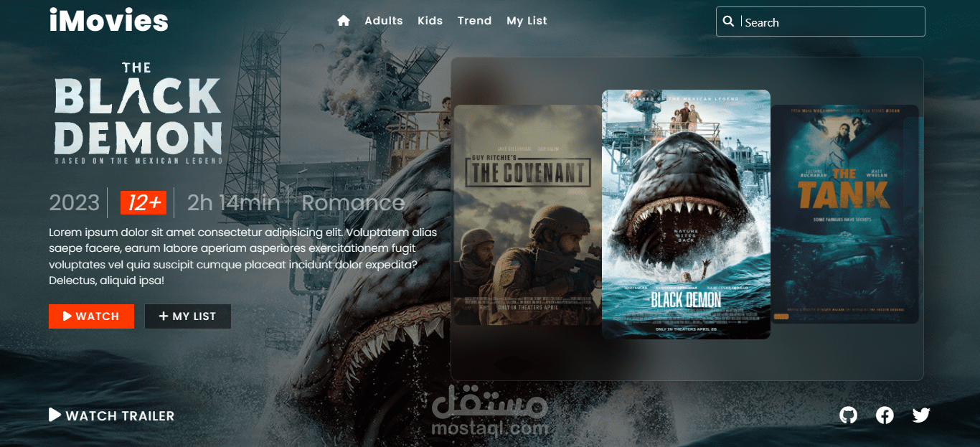
Task: Select The Black Demon poster card
Action: point(686,215)
